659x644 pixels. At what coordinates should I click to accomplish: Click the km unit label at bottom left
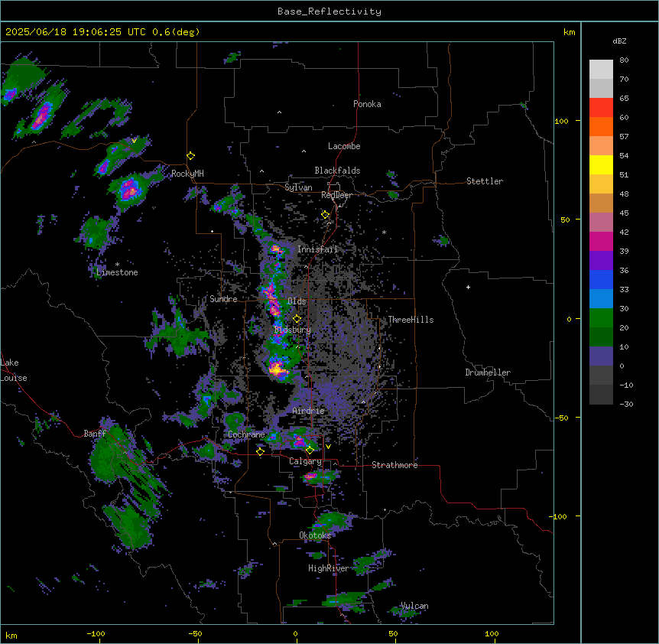pyautogui.click(x=11, y=636)
